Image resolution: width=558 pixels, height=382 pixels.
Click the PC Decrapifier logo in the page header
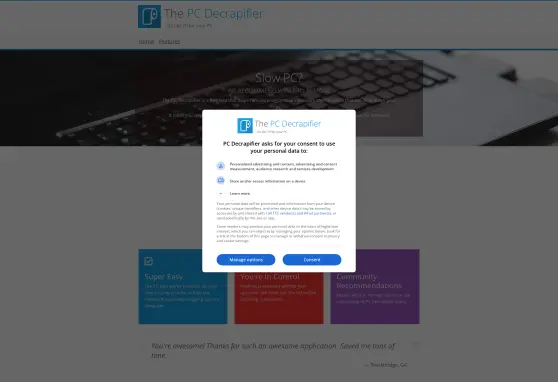pos(149,16)
